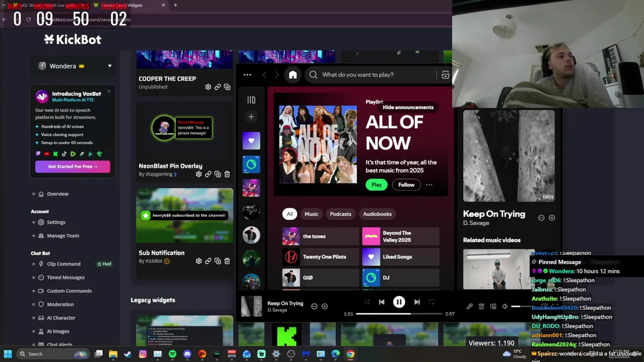This screenshot has height=362, width=644.
Task: Open Liked Songs tile
Action: pos(400,257)
